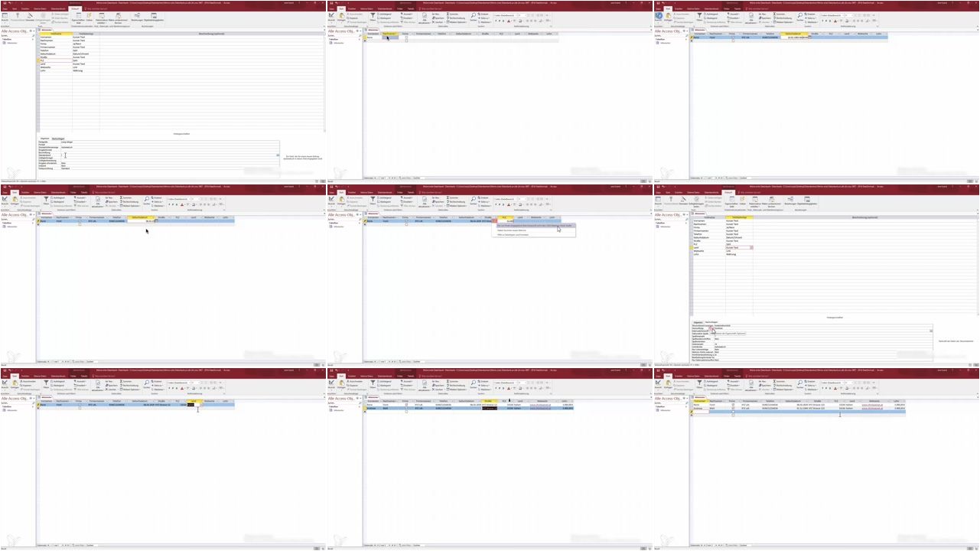Image resolution: width=980 pixels, height=551 pixels.
Task: Click Alle aktualisieren icon in top-right screenshot
Action: [752, 17]
